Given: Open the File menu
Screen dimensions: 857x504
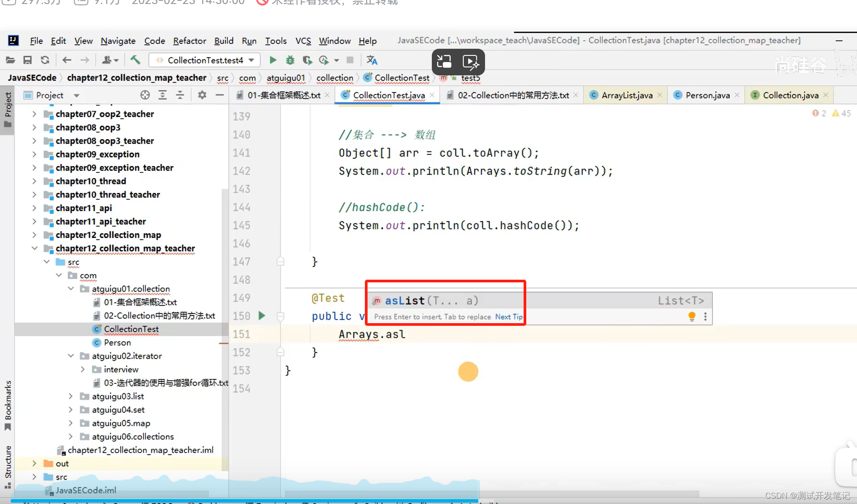Looking at the screenshot, I should pos(36,41).
